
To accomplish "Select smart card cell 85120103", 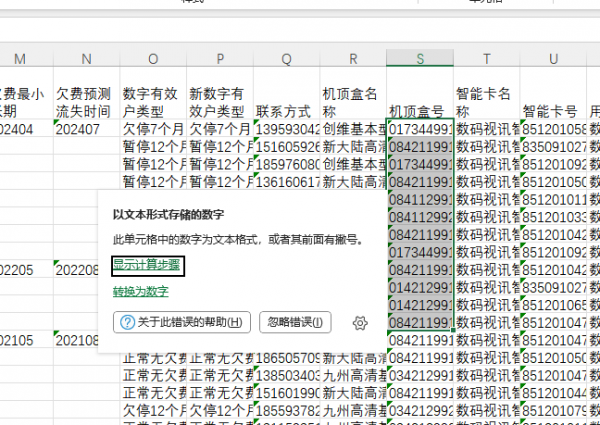I will 553,217.
